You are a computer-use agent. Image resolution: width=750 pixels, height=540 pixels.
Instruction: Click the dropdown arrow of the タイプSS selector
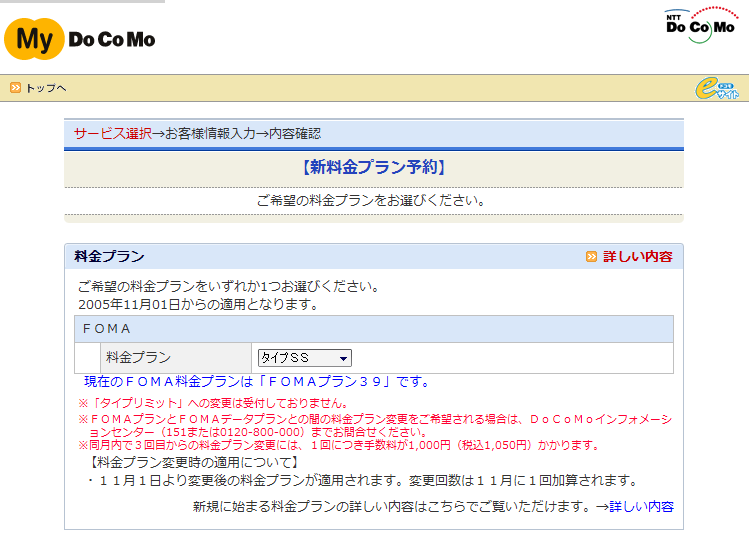pos(344,358)
